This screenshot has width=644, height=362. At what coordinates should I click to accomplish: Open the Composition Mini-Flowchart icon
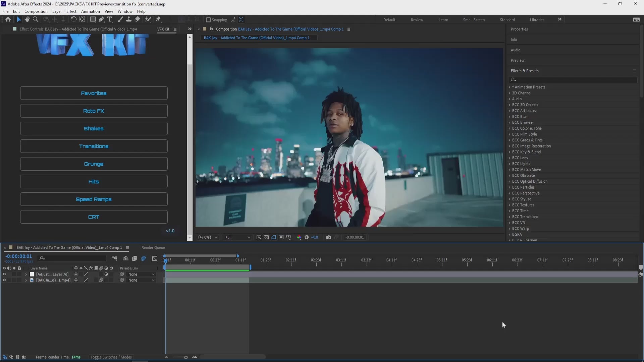114,258
